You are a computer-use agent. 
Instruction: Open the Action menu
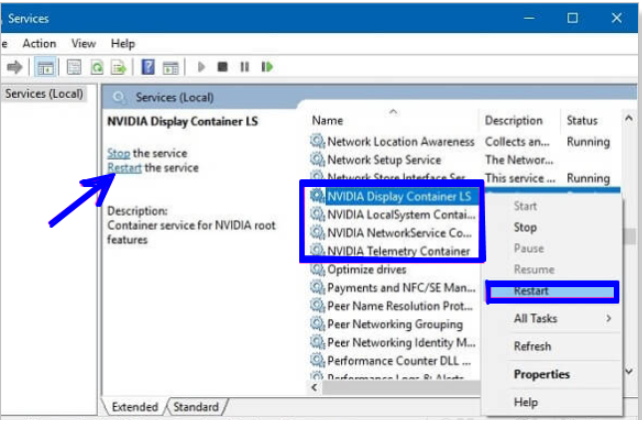tap(39, 43)
